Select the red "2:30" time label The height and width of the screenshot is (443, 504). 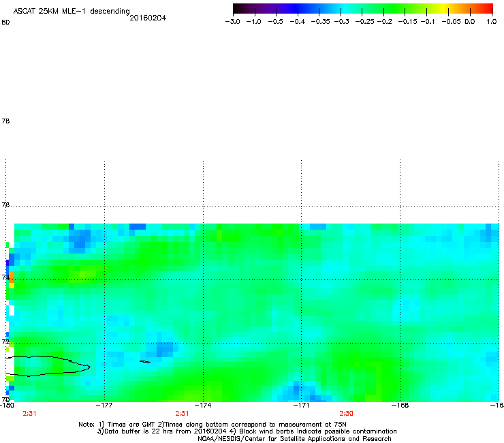346,414
